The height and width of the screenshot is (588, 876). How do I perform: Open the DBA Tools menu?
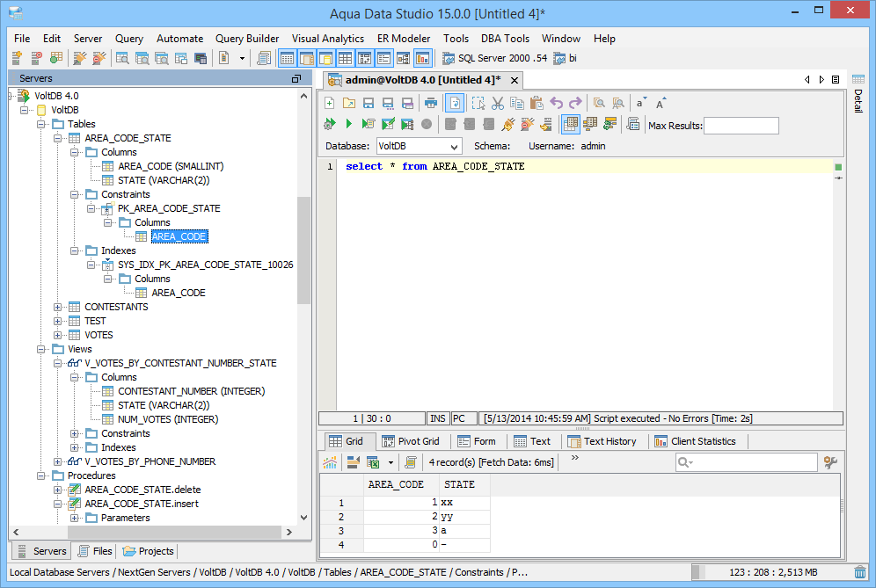tap(505, 39)
